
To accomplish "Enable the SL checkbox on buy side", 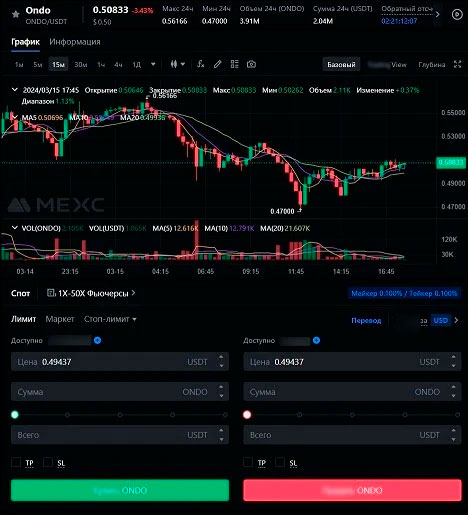I will (48, 462).
